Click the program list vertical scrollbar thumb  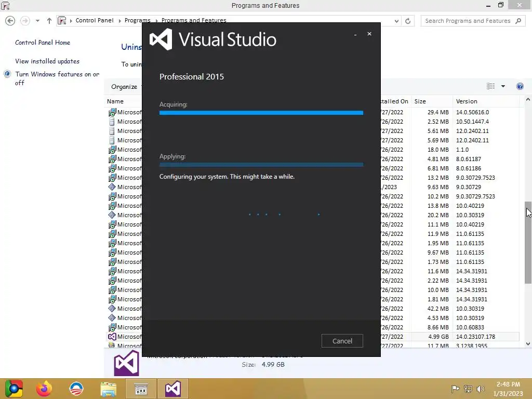[528, 243]
